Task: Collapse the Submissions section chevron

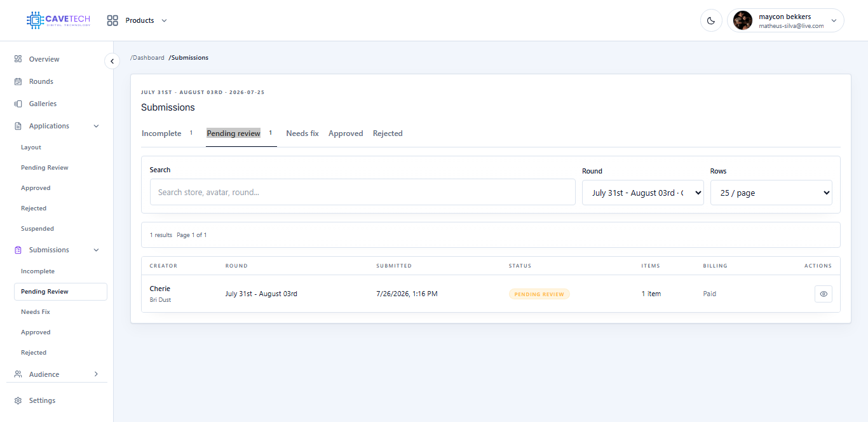Action: (97, 250)
